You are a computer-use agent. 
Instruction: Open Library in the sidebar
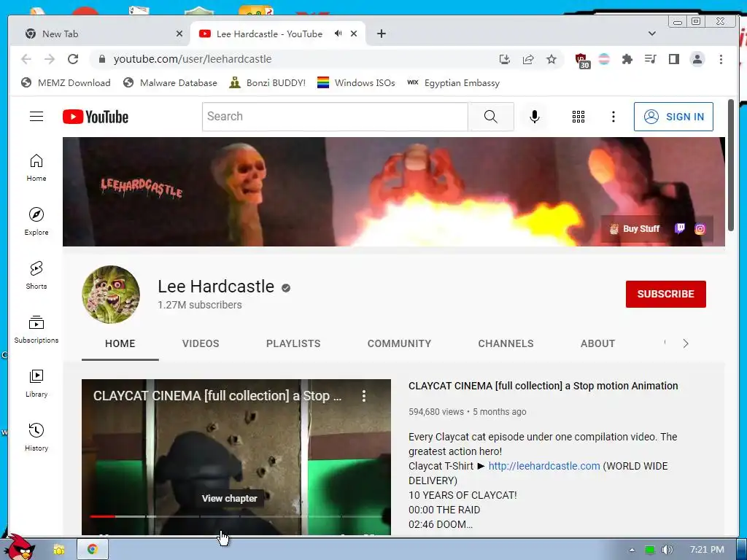[36, 384]
